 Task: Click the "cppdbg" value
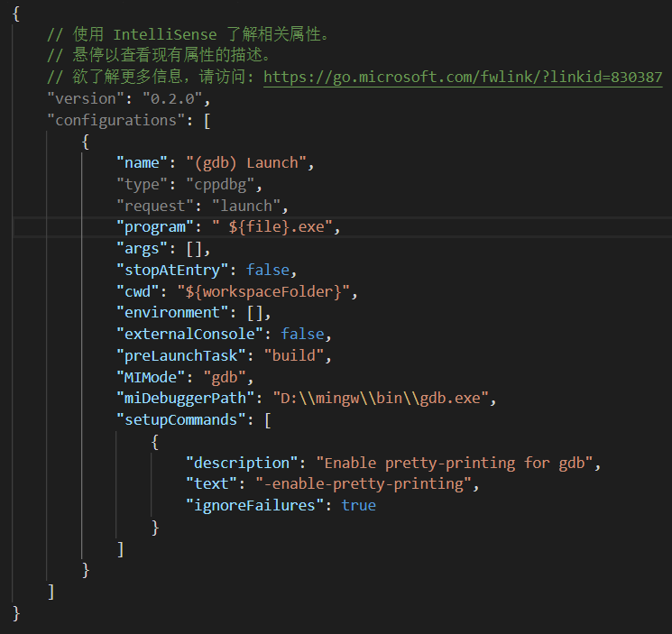(x=220, y=185)
